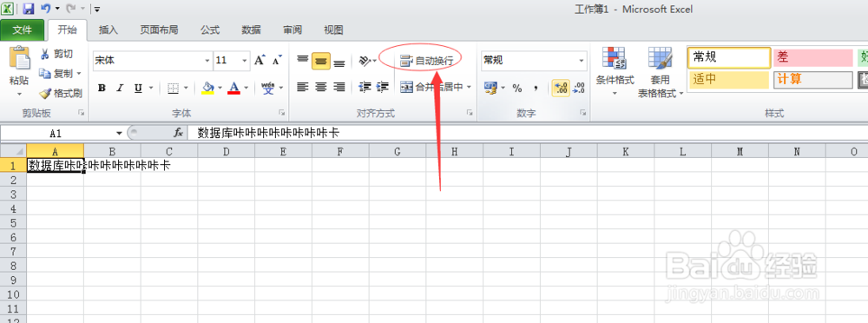Switch to the 公式 (Formulas) tab
Viewport: 868px width, 323px height.
210,30
